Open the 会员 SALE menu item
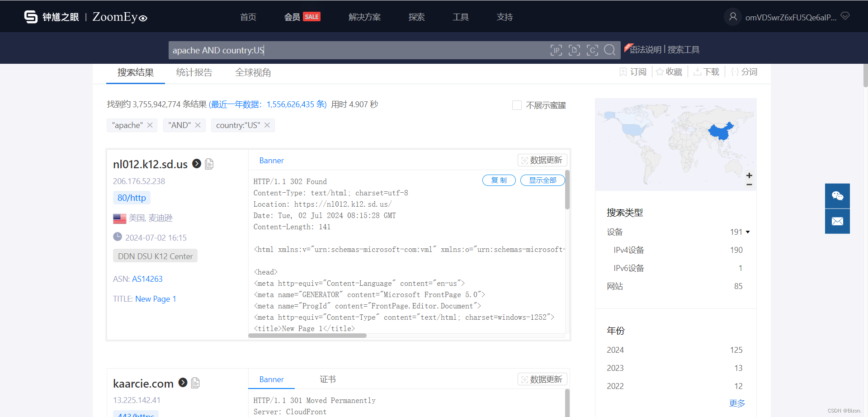This screenshot has height=417, width=868. click(302, 17)
